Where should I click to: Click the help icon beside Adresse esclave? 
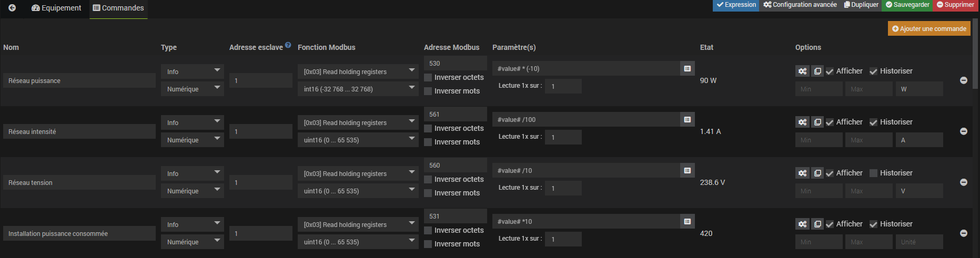tap(288, 45)
